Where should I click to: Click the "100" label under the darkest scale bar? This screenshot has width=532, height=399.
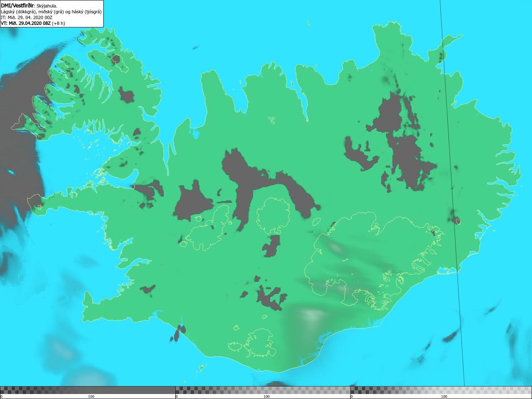click(91, 397)
